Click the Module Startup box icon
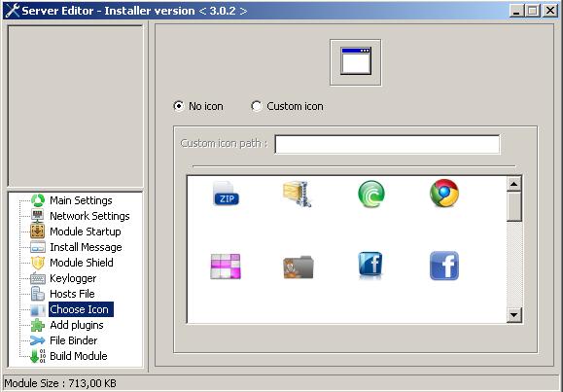 38,232
